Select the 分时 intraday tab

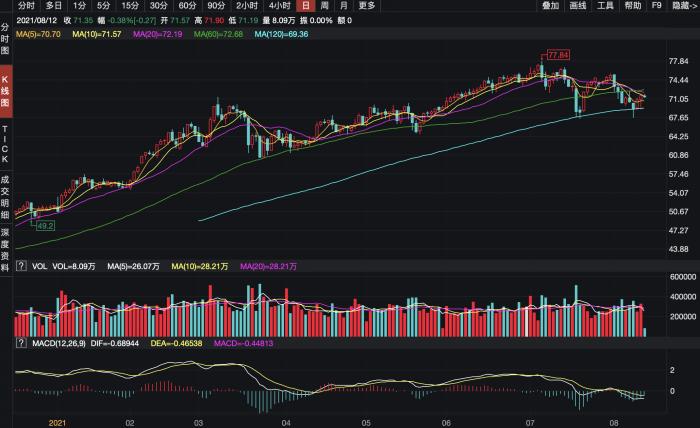click(x=26, y=6)
